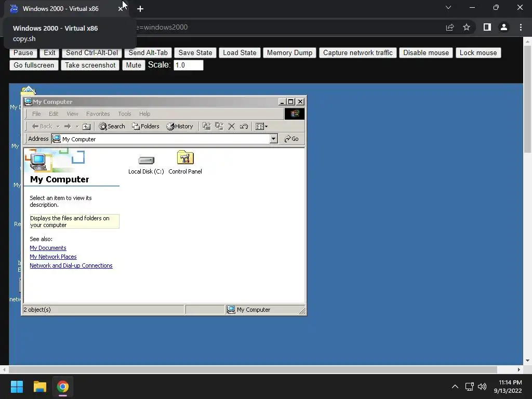Bookmark the page with star icon
Screen dimensions: 532x399
pos(467,27)
